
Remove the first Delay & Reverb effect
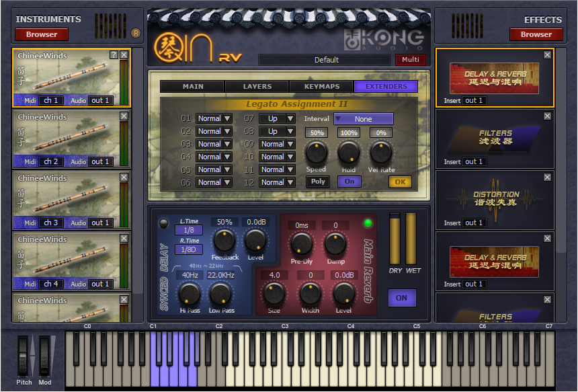pyautogui.click(x=547, y=54)
